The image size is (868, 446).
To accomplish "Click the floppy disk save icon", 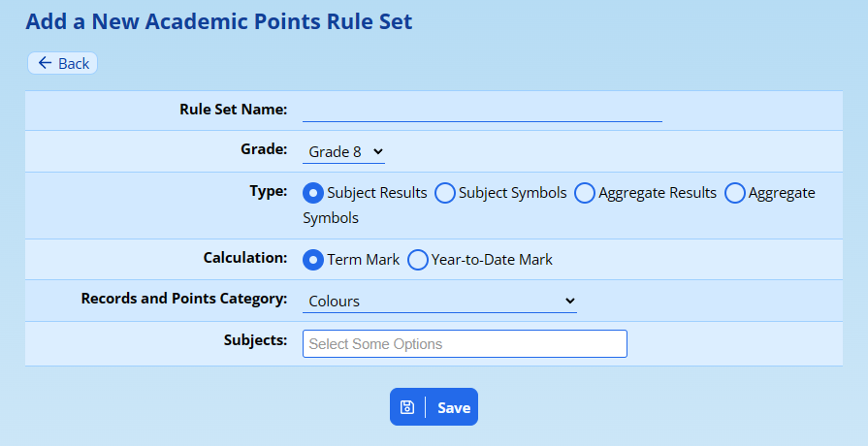I will click(407, 407).
